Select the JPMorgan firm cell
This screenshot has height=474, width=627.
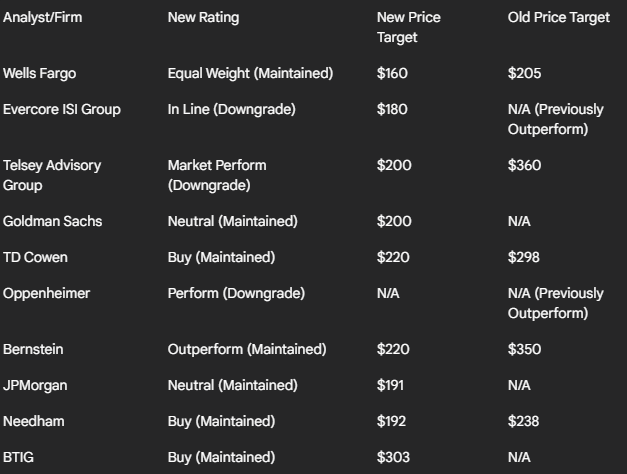pyautogui.click(x=35, y=386)
